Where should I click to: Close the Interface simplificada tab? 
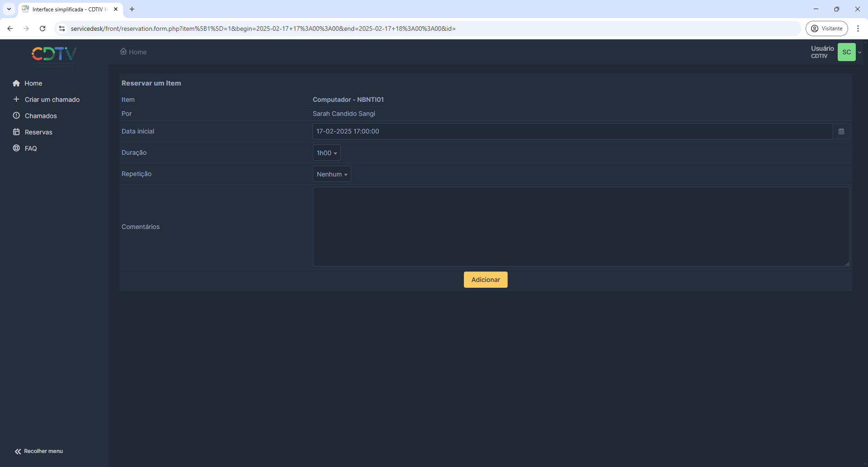(116, 9)
